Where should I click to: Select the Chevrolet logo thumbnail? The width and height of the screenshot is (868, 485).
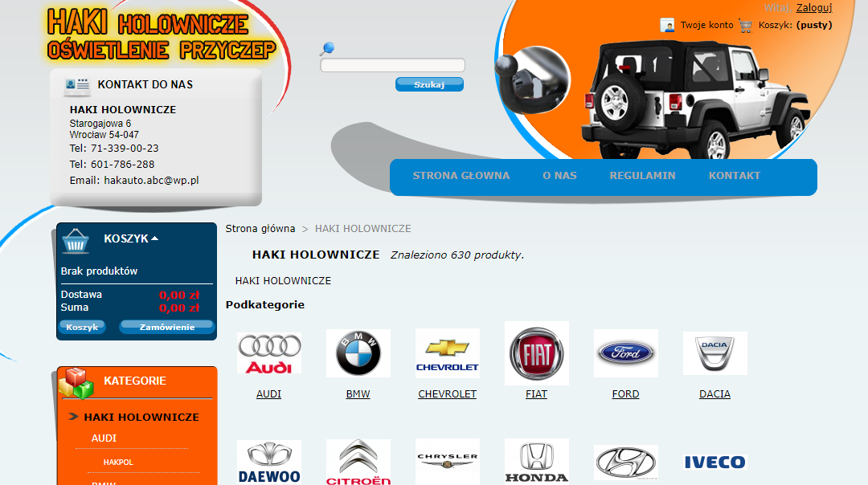tap(448, 353)
